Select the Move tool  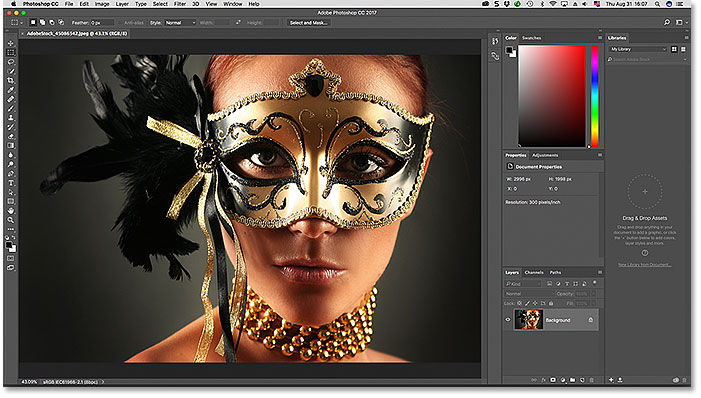click(x=11, y=43)
